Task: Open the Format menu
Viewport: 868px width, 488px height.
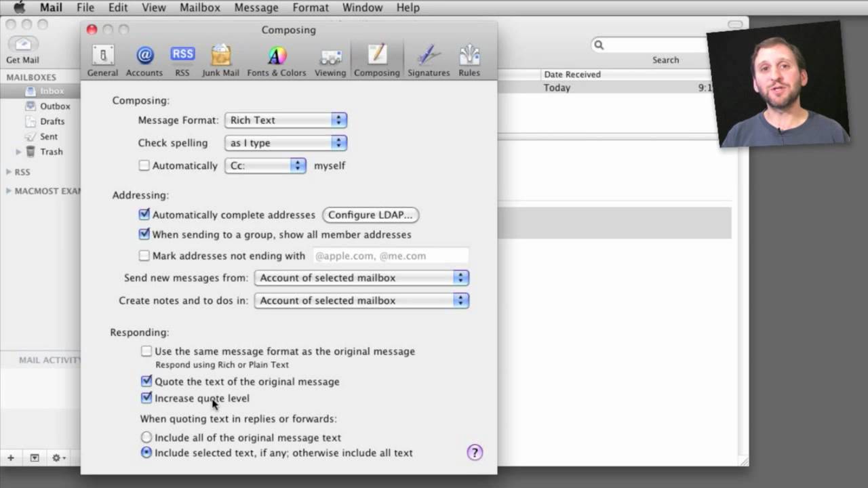Action: click(311, 7)
